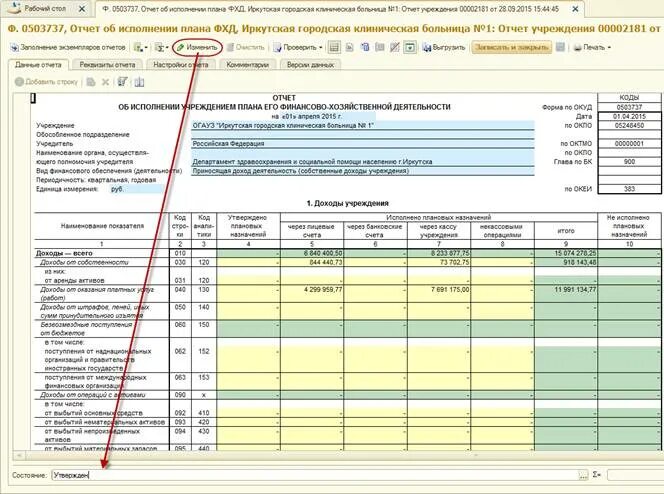The height and width of the screenshot is (494, 664).
Task: Open the Проверить dropdown
Action: (x=298, y=47)
